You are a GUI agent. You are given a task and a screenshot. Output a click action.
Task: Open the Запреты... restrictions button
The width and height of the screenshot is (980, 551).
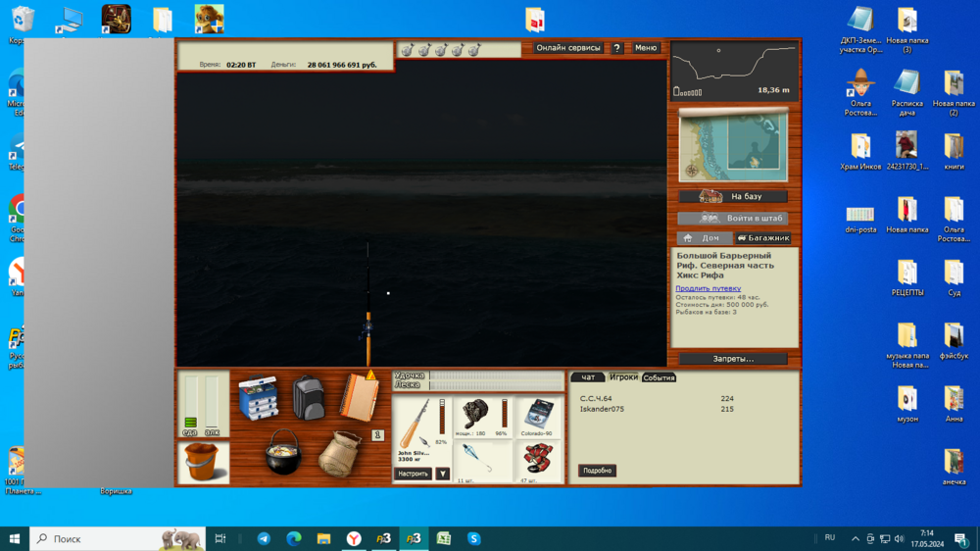[x=733, y=359]
